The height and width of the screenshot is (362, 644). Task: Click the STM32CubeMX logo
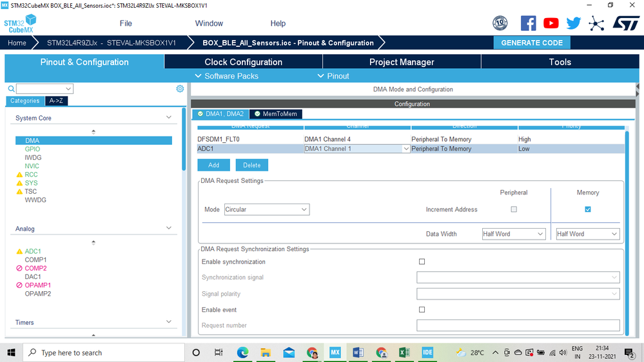(20, 23)
